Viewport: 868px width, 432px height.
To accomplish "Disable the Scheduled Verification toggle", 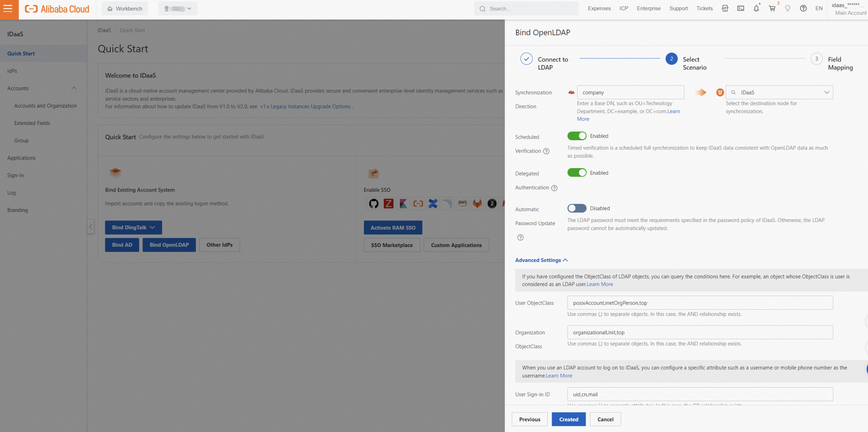I will pos(577,136).
